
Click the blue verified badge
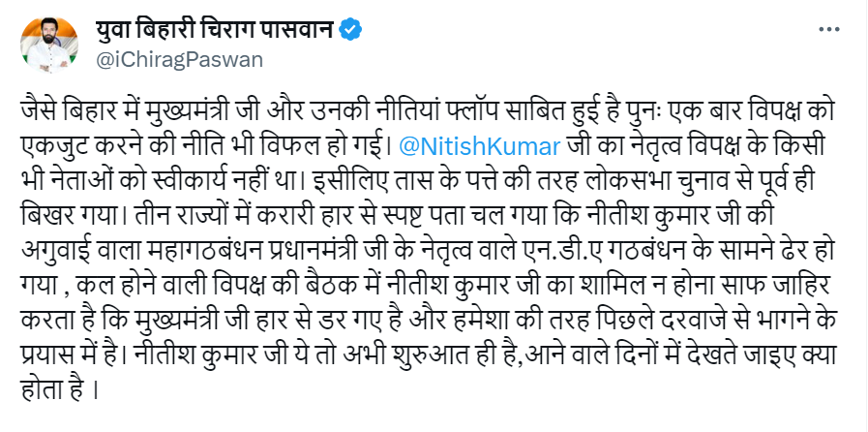point(351,31)
